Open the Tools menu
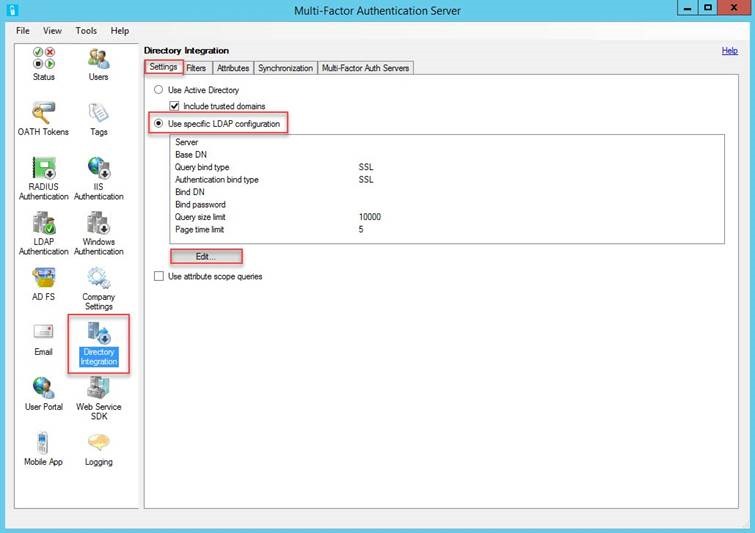The height and width of the screenshot is (533, 755). point(86,30)
